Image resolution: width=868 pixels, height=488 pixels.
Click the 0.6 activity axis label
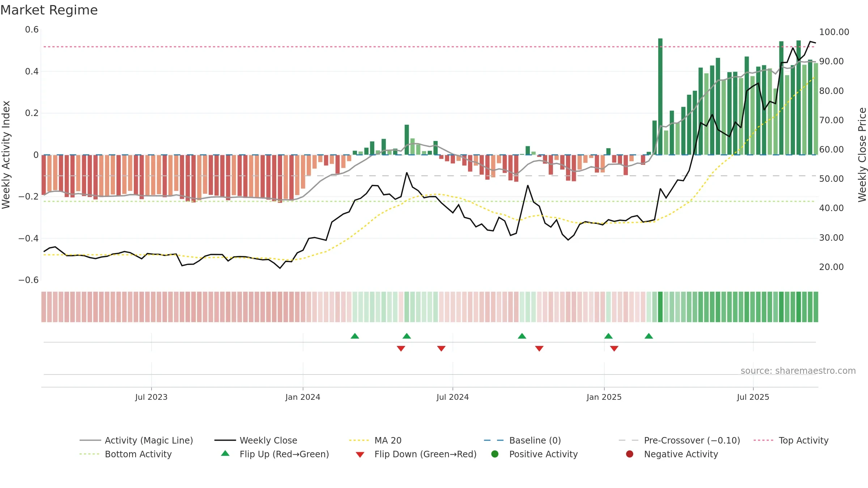click(32, 30)
